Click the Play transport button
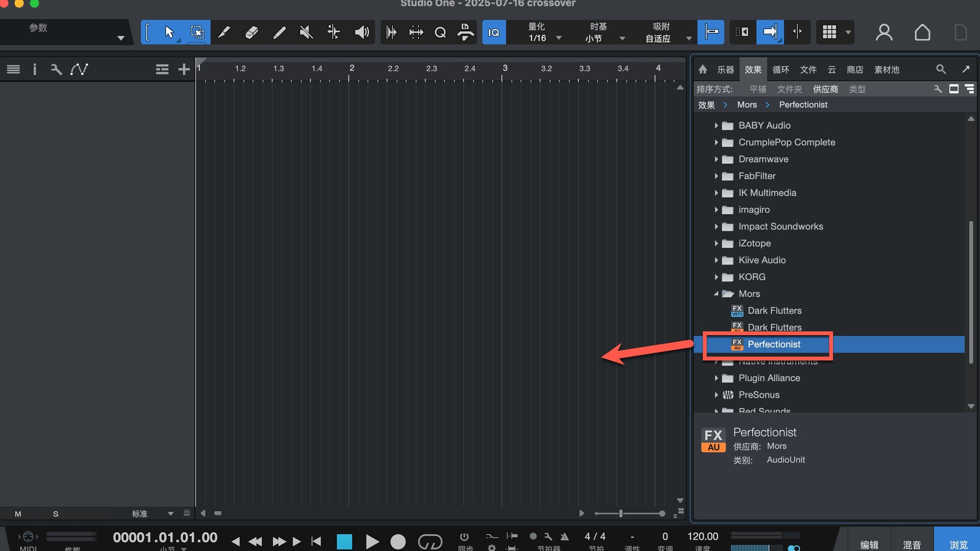Screen dimensions: 980x551 pos(372,541)
